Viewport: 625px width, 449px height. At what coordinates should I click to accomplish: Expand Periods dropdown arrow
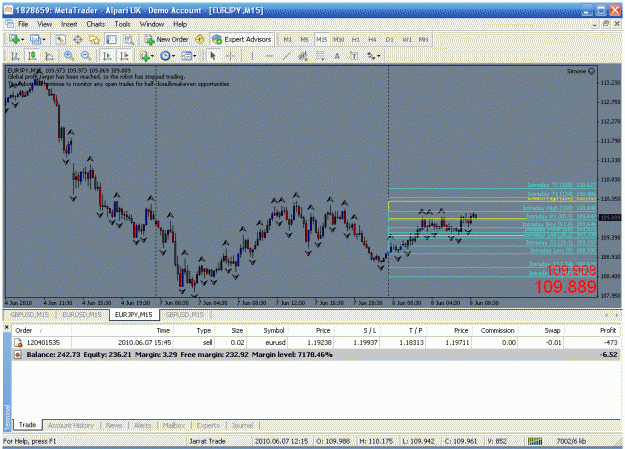(173, 56)
